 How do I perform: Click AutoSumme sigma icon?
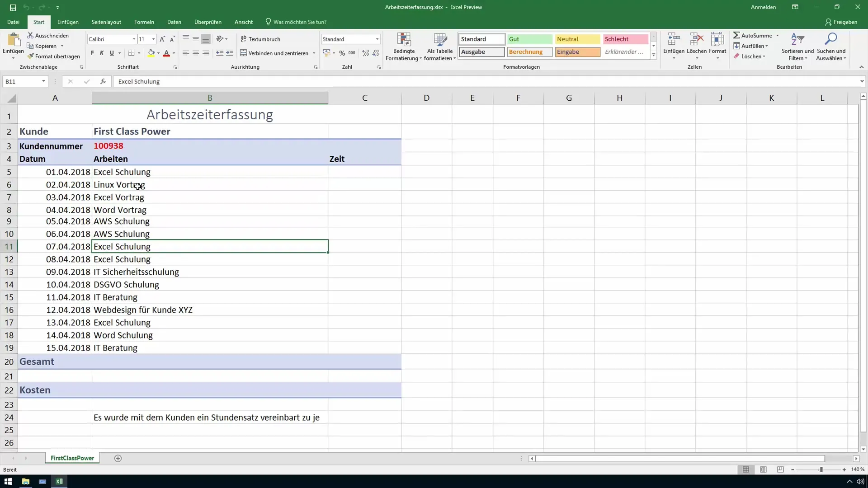pyautogui.click(x=736, y=35)
